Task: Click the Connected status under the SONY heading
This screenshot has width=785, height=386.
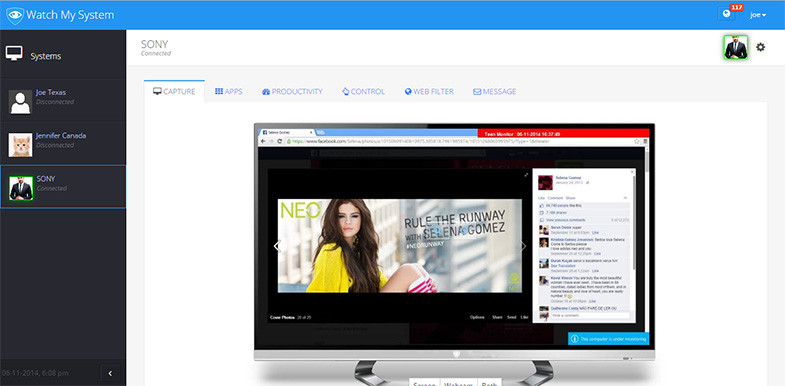Action: pos(156,54)
